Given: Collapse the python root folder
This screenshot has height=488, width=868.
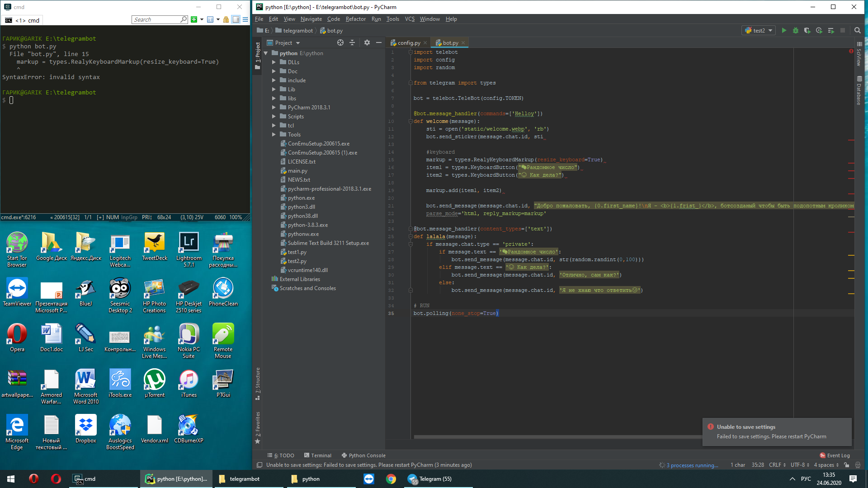Looking at the screenshot, I should [266, 53].
